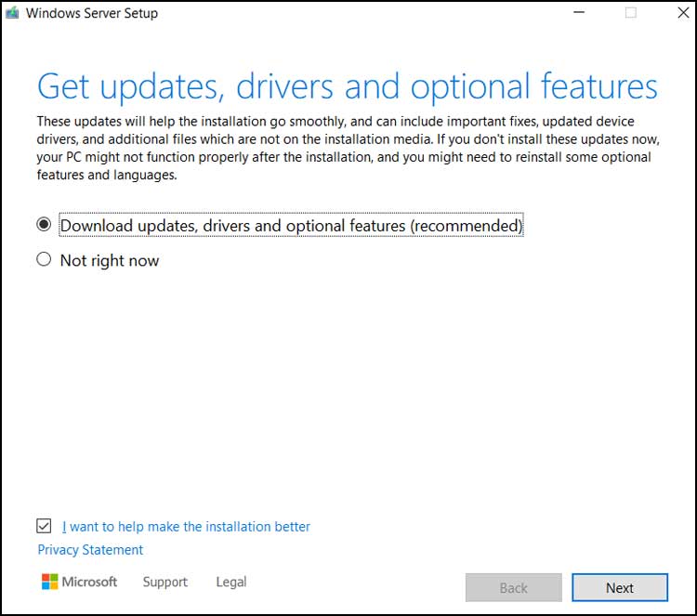
Task: Select the Download updates radio button
Action: (x=44, y=225)
